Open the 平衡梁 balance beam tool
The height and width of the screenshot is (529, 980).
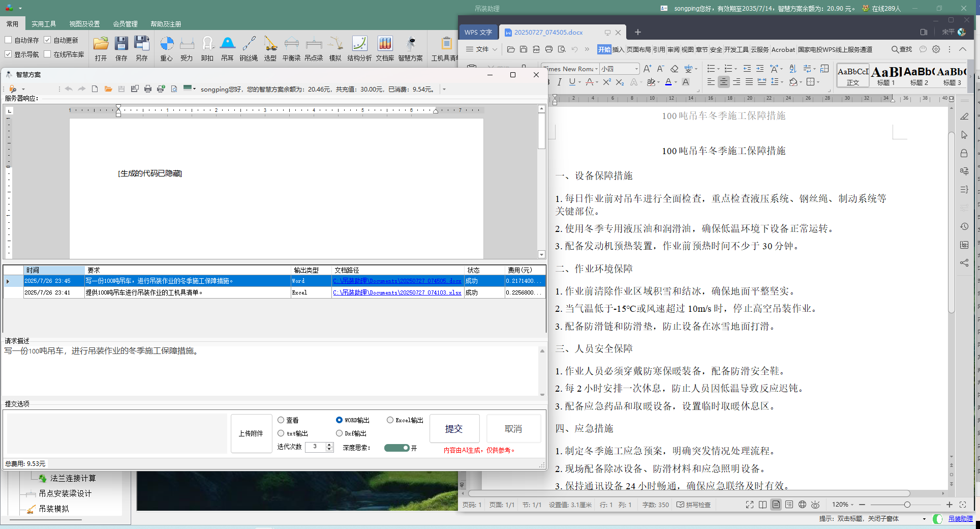click(x=291, y=49)
